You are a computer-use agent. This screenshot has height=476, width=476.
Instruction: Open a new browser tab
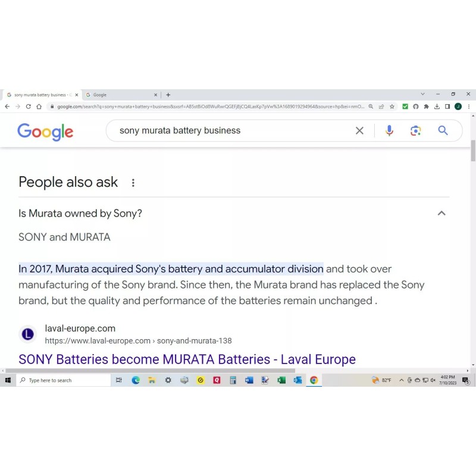pyautogui.click(x=168, y=95)
